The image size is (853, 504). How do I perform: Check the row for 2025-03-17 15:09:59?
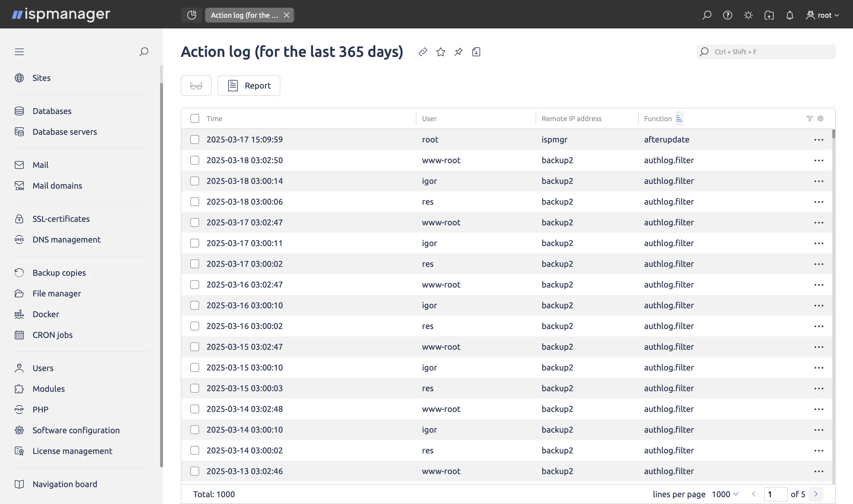(194, 139)
